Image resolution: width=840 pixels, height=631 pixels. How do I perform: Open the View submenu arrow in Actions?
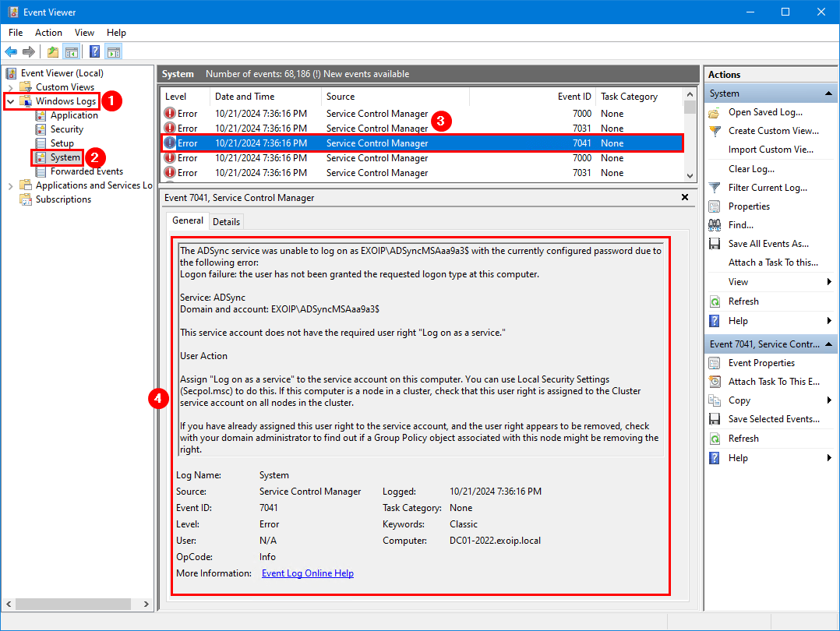[x=829, y=282]
